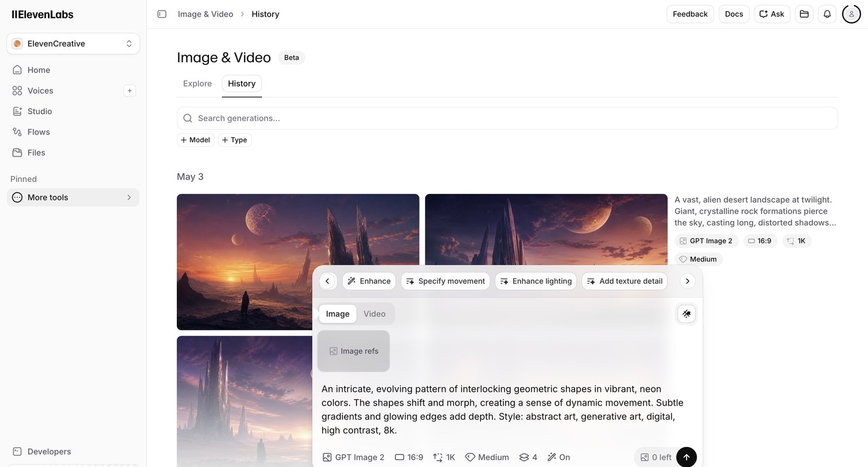Click the History breadcrumb
868x467 pixels.
click(x=265, y=14)
